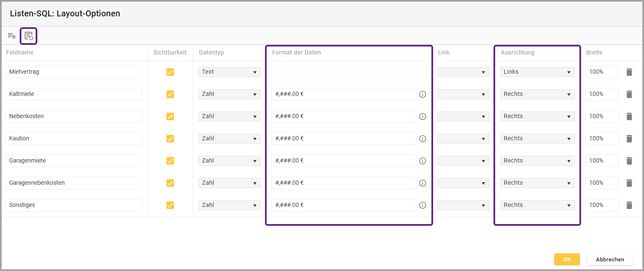644x271 pixels.
Task: Show format info for Garagenmiete row
Action: pyautogui.click(x=423, y=161)
